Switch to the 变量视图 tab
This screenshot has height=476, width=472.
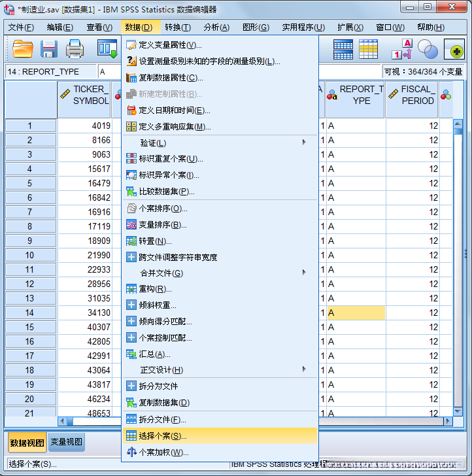coord(67,442)
